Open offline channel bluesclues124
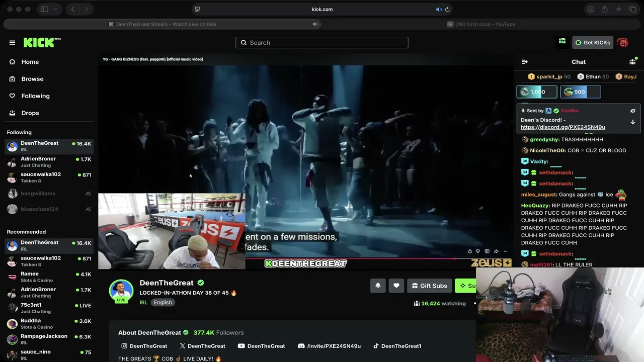The height and width of the screenshot is (362, 644). click(49, 209)
